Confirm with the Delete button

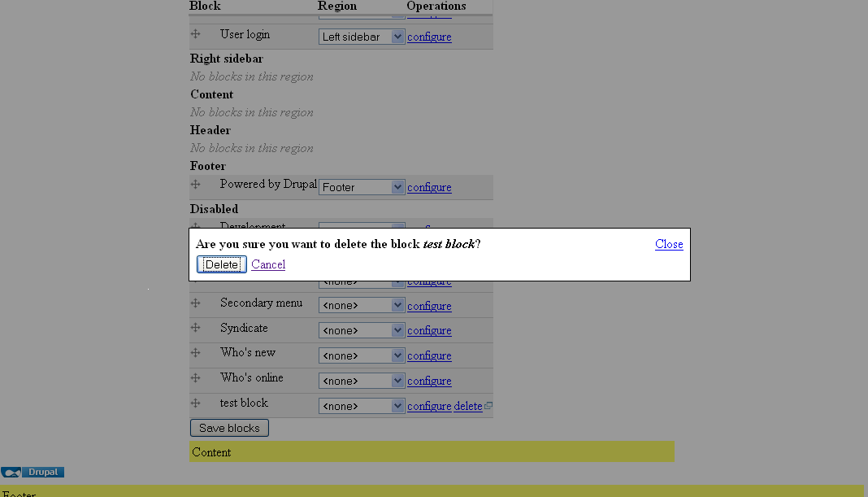221,264
